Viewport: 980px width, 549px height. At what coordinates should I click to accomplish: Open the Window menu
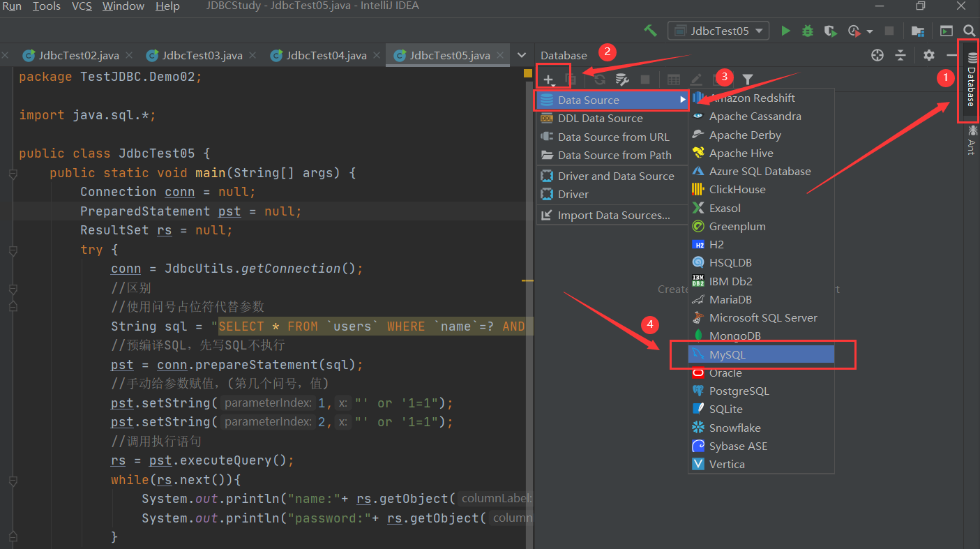coord(123,6)
